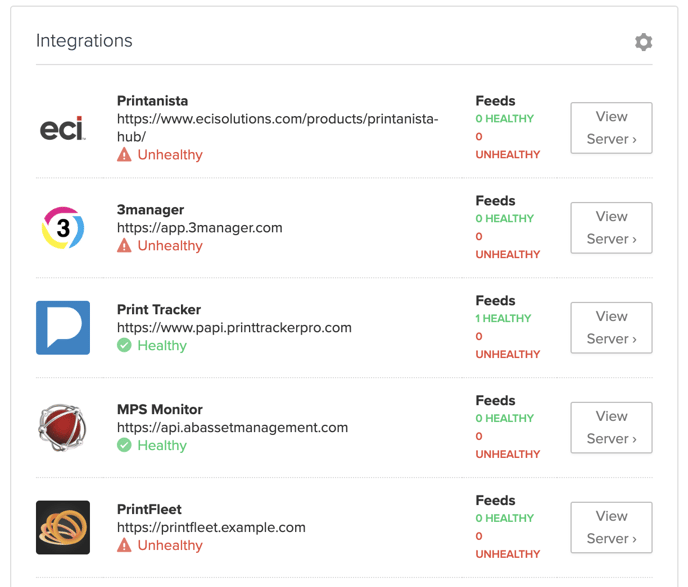Click the PrintFleet orange rings logo
This screenshot has height=587, width=688.
tap(63, 527)
